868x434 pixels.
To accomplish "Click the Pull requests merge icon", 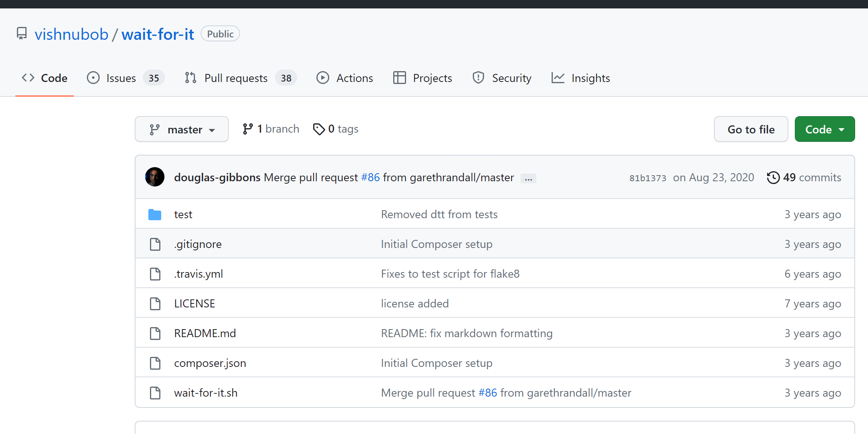I will pos(190,78).
